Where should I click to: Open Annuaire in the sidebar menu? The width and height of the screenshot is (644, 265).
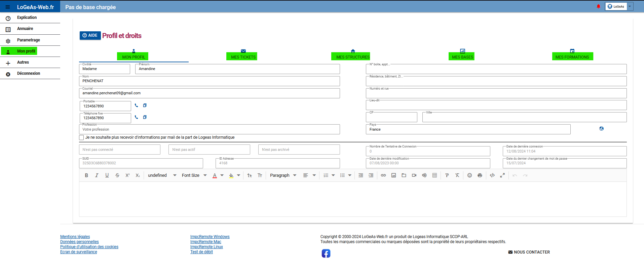25,29
